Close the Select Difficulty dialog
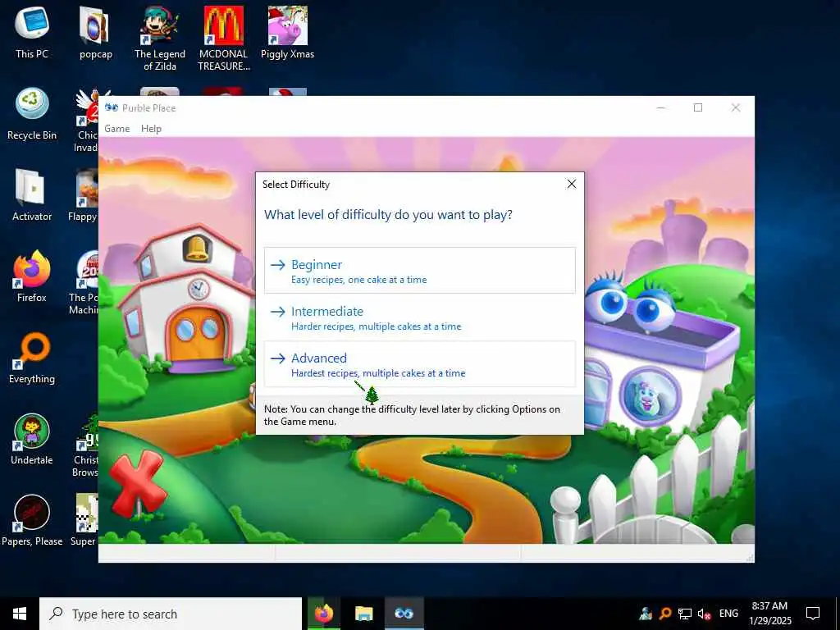The height and width of the screenshot is (630, 840). [x=572, y=184]
